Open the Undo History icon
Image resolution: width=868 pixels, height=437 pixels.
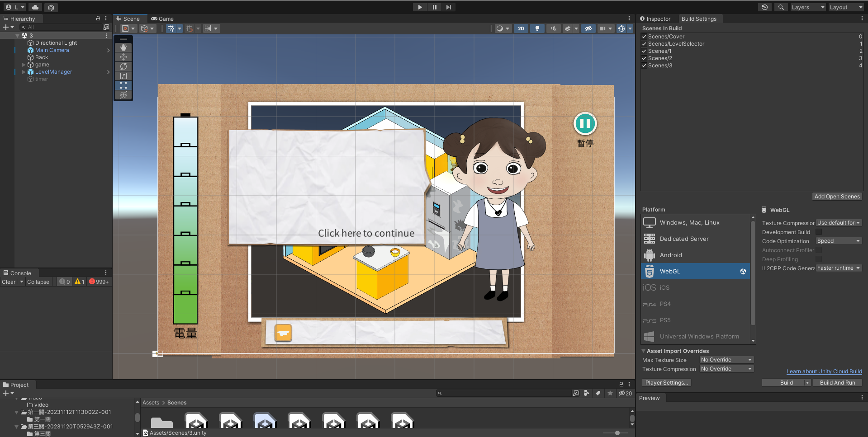(x=765, y=7)
